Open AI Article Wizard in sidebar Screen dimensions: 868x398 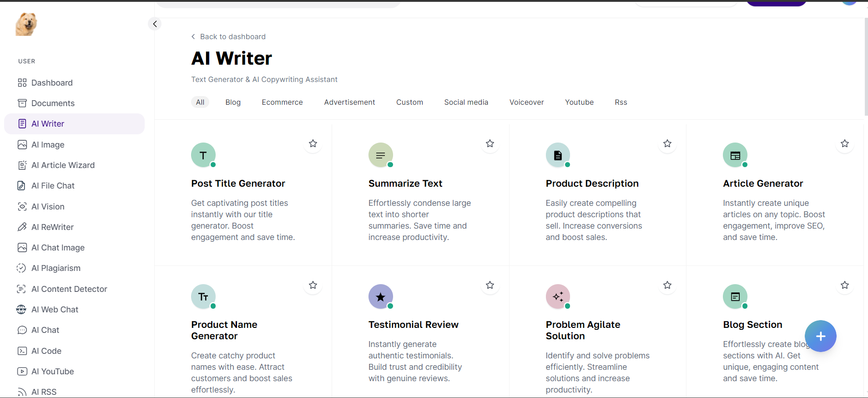(x=63, y=165)
